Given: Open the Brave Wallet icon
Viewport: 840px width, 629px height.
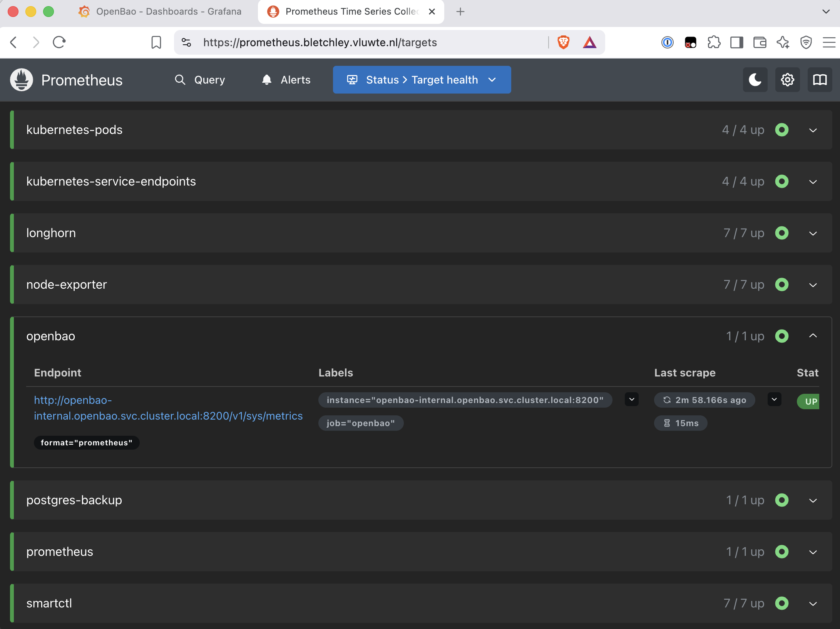Looking at the screenshot, I should (760, 42).
